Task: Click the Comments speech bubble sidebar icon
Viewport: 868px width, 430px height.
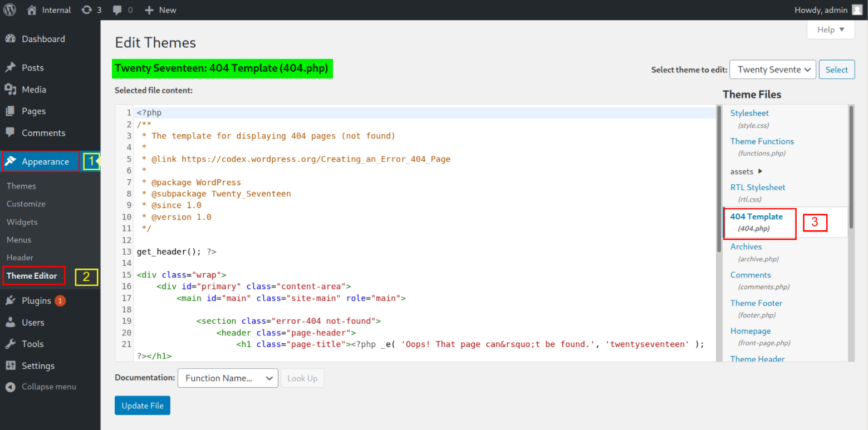Action: pyautogui.click(x=11, y=132)
